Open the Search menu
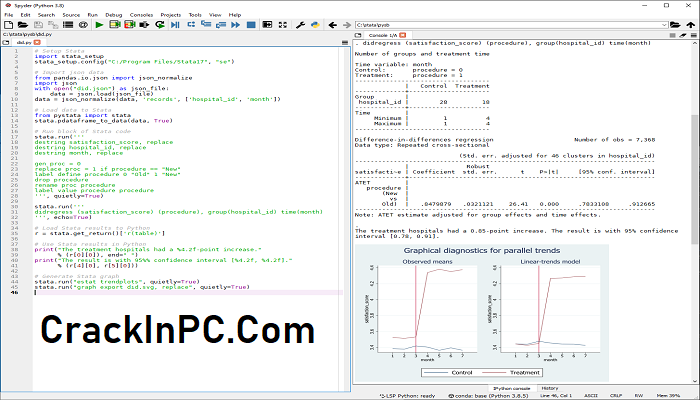The image size is (700, 400). [46, 15]
